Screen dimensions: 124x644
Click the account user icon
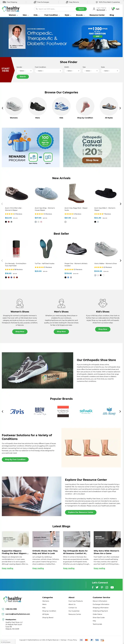pos(94,9)
